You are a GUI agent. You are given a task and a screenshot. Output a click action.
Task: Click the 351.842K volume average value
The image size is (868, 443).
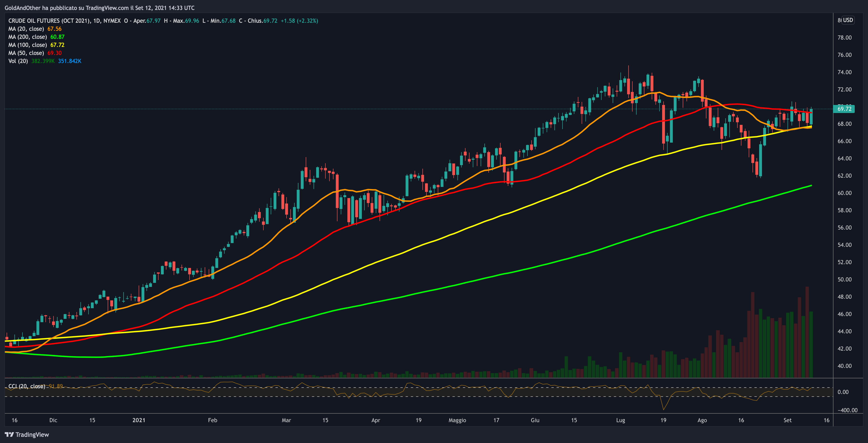70,61
